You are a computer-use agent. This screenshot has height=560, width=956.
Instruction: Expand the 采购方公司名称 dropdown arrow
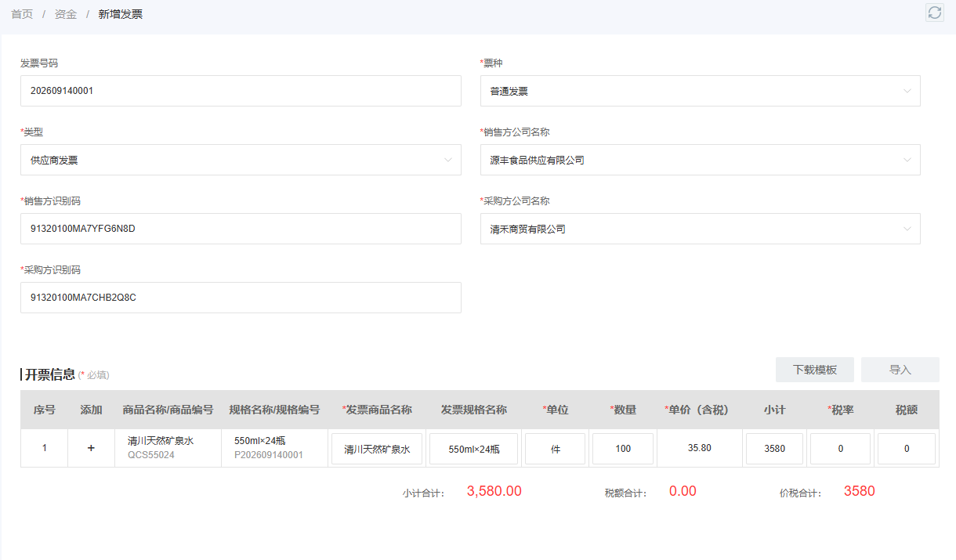click(907, 229)
